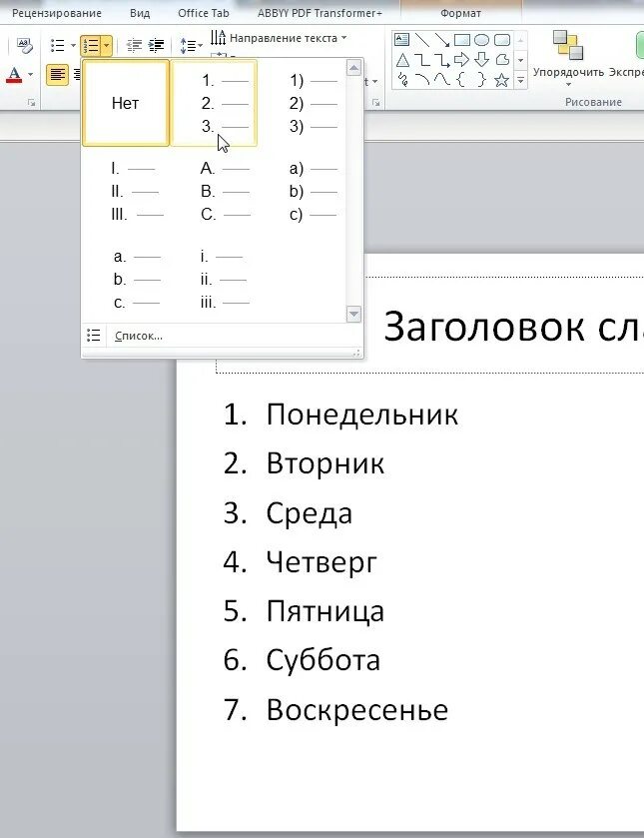Image resolution: width=644 pixels, height=838 pixels.
Task: Select the right block arrow shape
Action: 461,60
